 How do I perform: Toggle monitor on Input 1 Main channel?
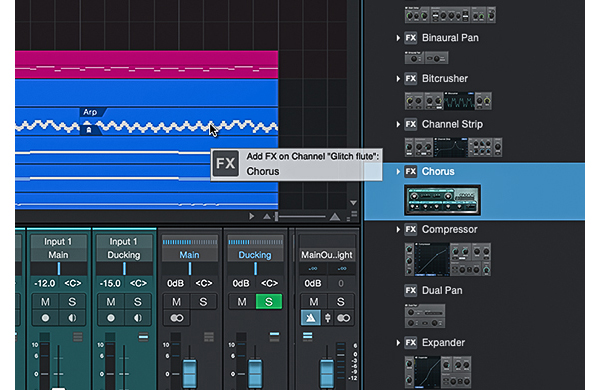tap(72, 318)
